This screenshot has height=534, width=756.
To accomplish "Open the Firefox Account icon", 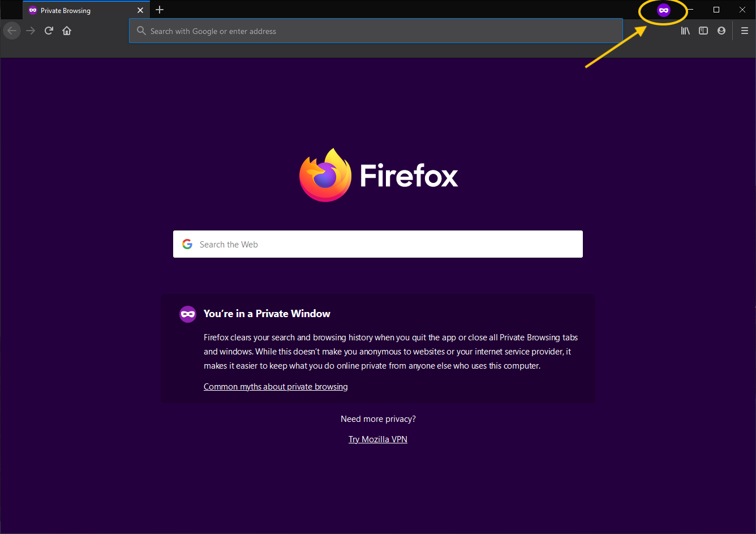I will [721, 31].
